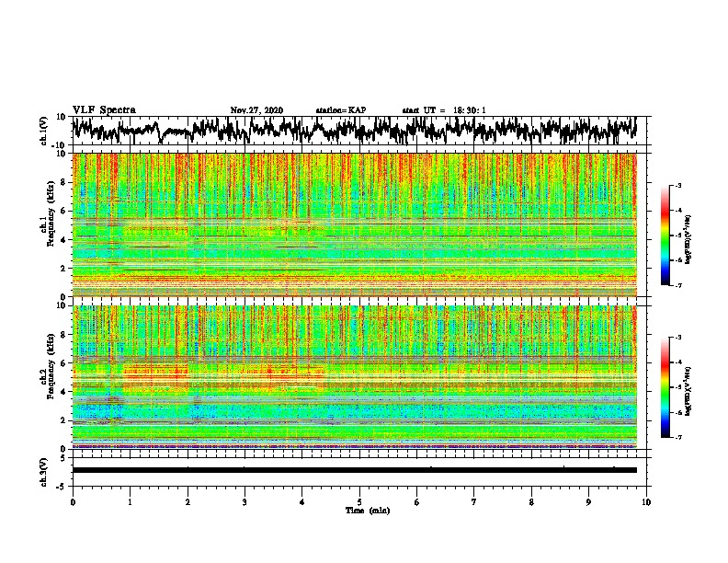Click the '5' minute tick on the time axis
Viewport: 728px width, 563px height.
[x=359, y=502]
